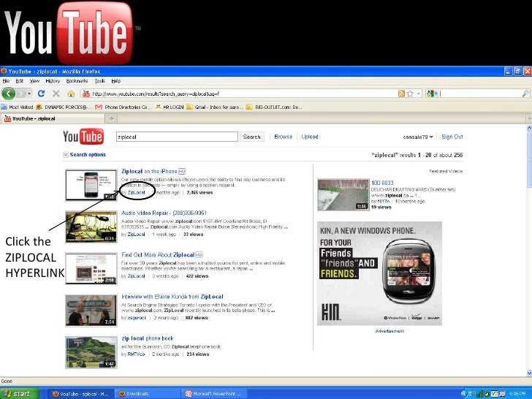Open the Help menu
Viewport: 532px width, 399px height.
[116, 81]
